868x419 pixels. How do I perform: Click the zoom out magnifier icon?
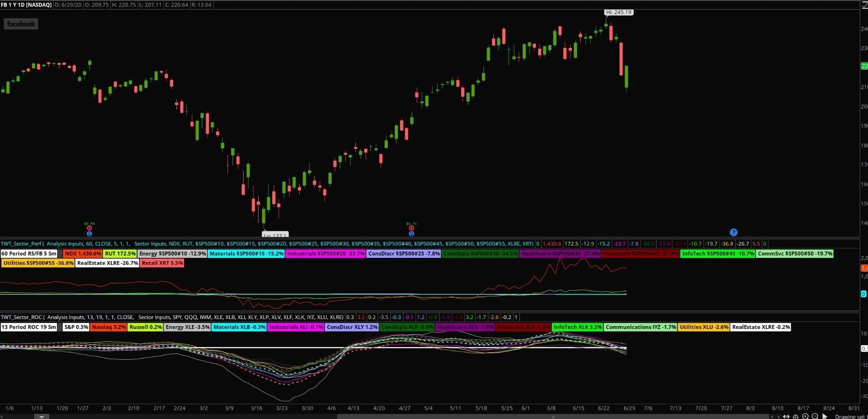click(815, 416)
